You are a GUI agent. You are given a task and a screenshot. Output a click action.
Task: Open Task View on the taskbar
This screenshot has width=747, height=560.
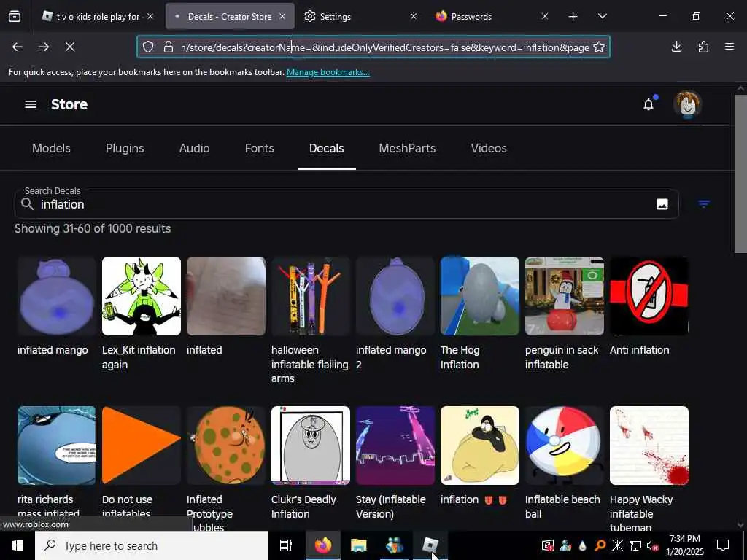click(x=286, y=545)
